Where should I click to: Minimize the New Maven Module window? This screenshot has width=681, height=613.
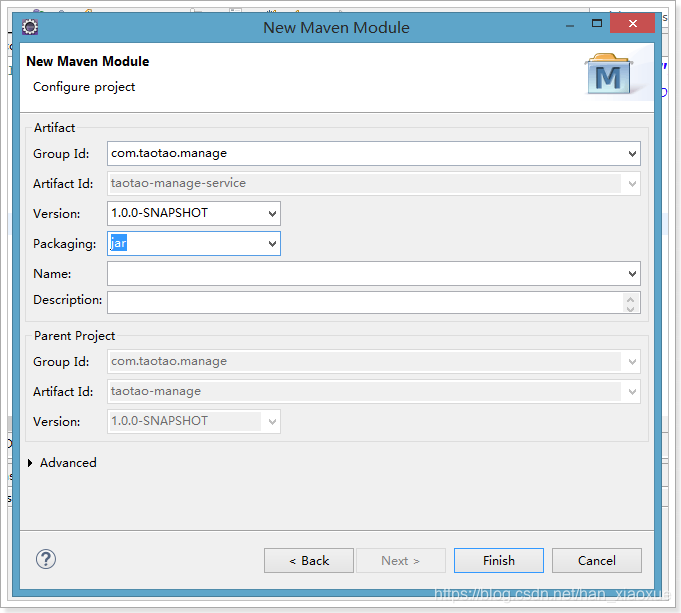click(570, 26)
